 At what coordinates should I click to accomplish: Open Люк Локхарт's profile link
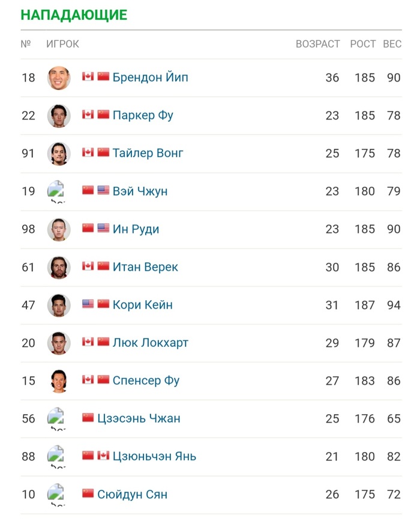[150, 343]
